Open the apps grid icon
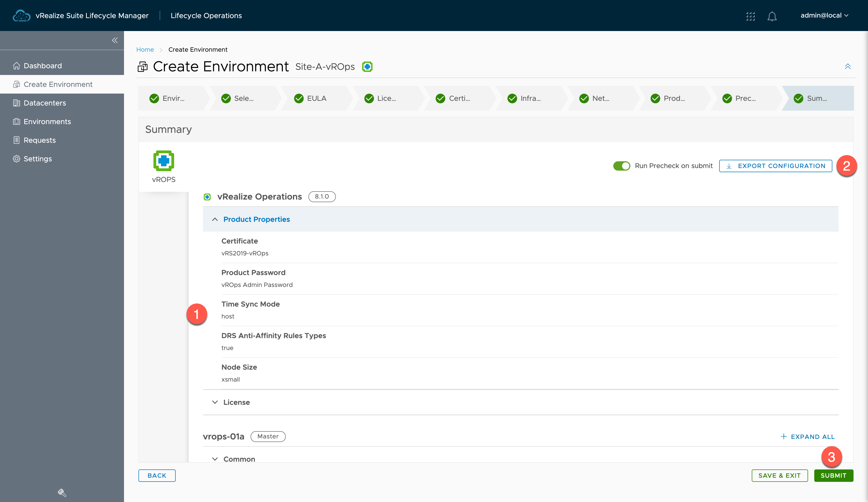The width and height of the screenshot is (868, 502). click(x=750, y=16)
